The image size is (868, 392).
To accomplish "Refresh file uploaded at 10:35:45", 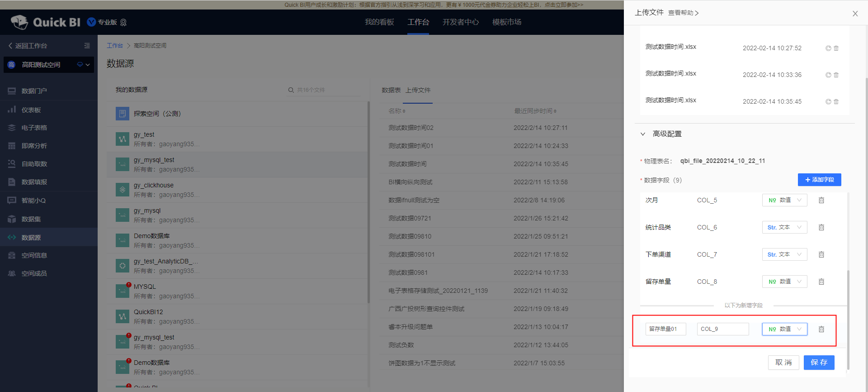I will pyautogui.click(x=828, y=101).
